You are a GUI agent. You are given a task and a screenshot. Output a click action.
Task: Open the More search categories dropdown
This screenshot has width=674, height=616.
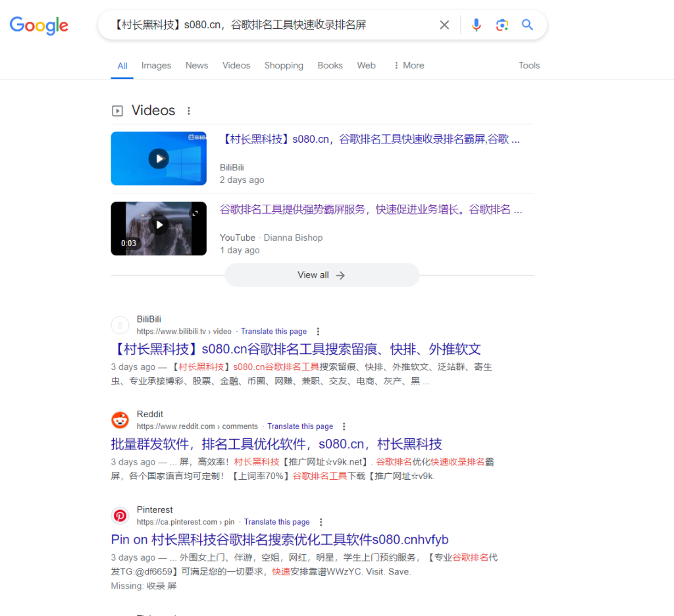(408, 65)
